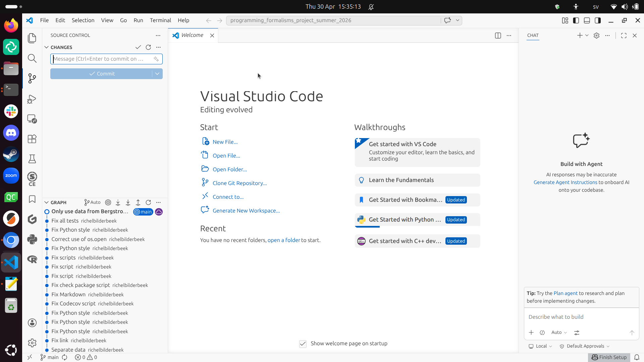Open the Go menu
Screen dimensions: 644x362
(123, 20)
